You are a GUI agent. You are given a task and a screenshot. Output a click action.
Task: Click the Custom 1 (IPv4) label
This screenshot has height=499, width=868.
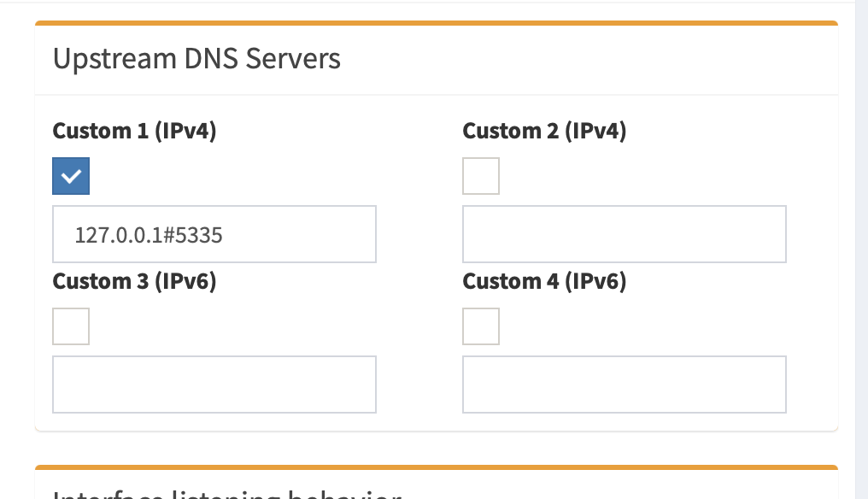(x=134, y=131)
